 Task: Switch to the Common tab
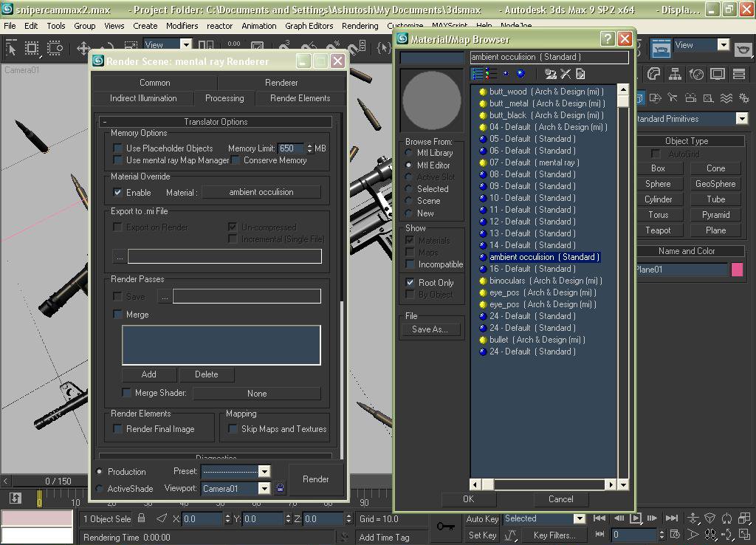tap(155, 83)
